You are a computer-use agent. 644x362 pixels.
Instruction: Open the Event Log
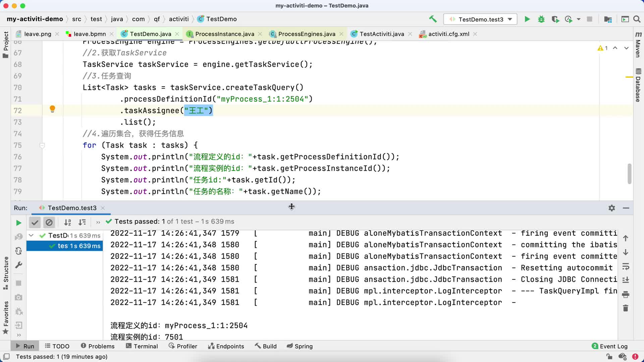[609, 346]
